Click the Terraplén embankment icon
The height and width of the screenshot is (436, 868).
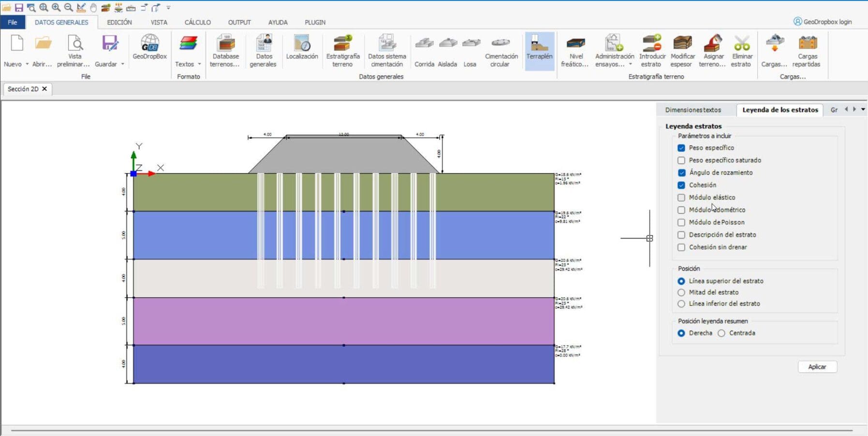tap(539, 44)
